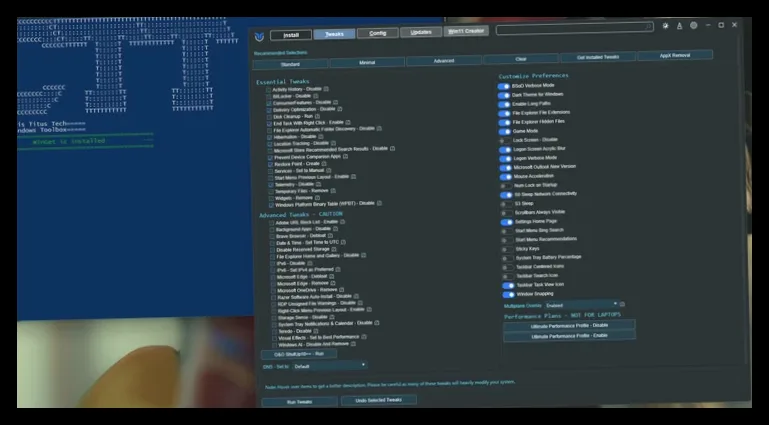Click the search input field
Viewport: 769px width, 425px height.
pos(574,28)
